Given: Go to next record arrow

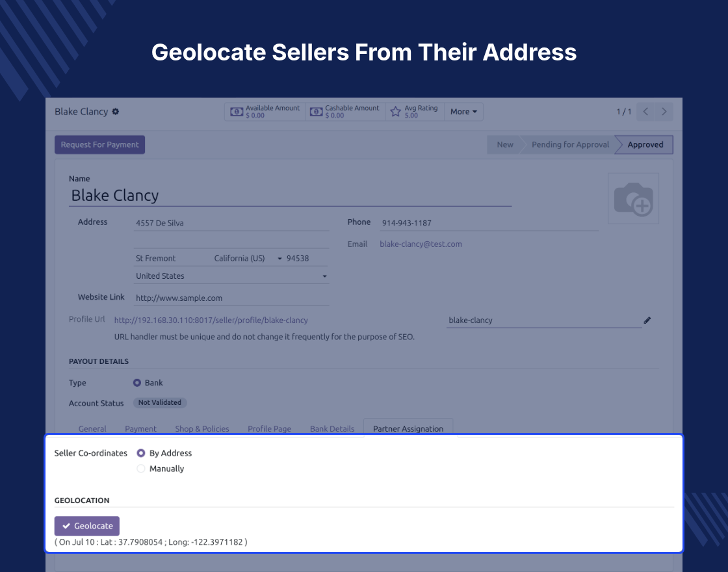Looking at the screenshot, I should point(664,111).
